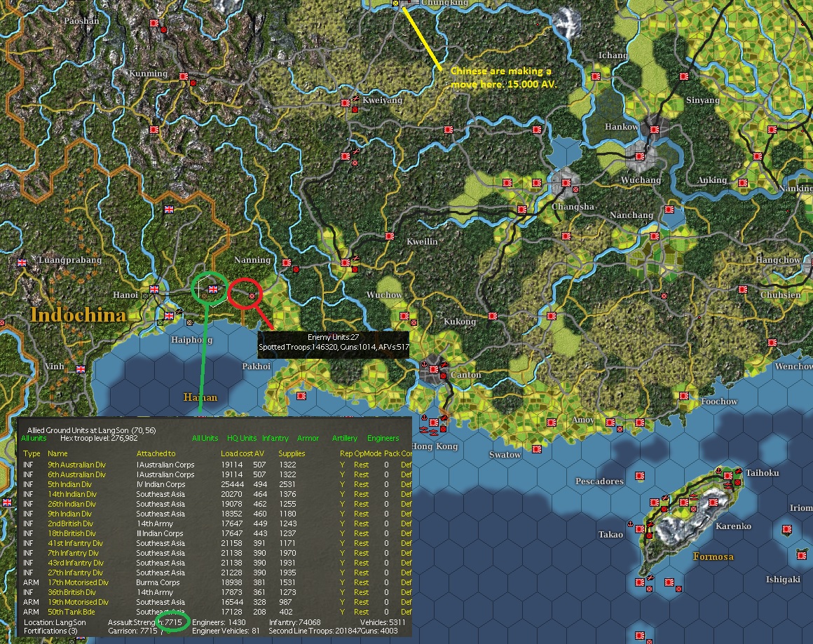The height and width of the screenshot is (644, 813).
Task: Click the Japanese unit marker on Canton
Action: [x=433, y=369]
